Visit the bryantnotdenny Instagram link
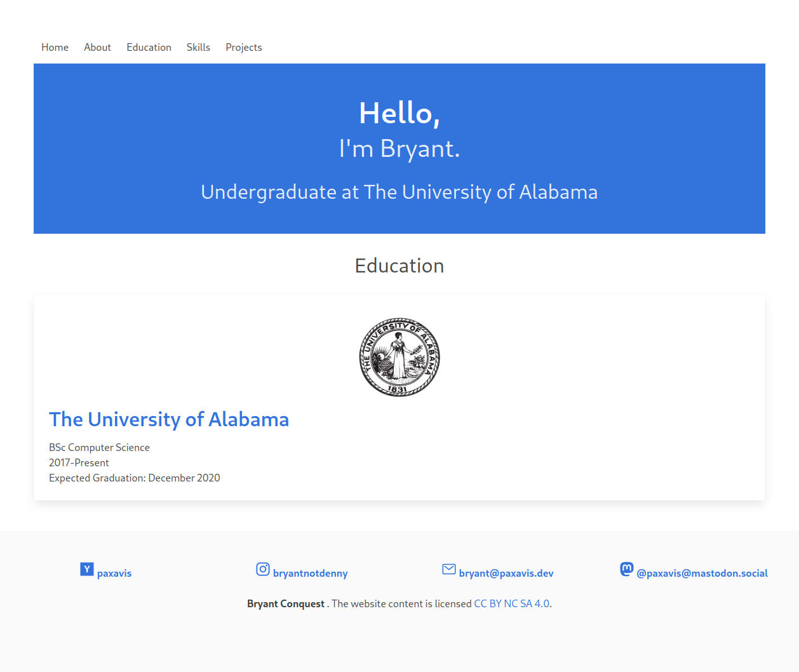The height and width of the screenshot is (672, 799). pyautogui.click(x=311, y=573)
